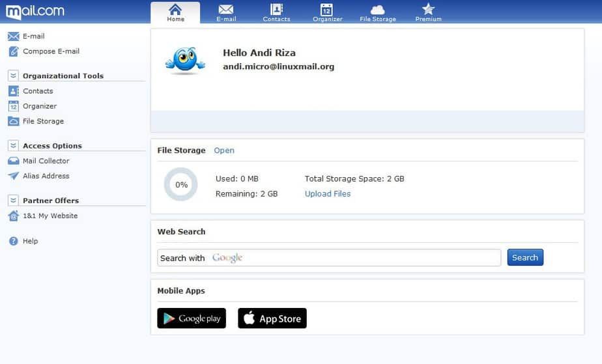
Task: Click the Help question mark icon
Action: click(x=13, y=241)
